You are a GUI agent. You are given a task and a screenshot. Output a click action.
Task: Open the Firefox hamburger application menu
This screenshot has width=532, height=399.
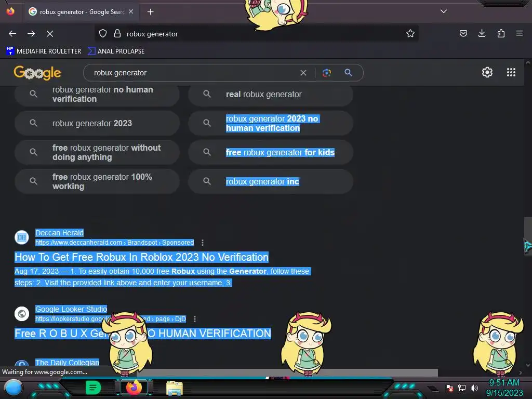pyautogui.click(x=520, y=34)
